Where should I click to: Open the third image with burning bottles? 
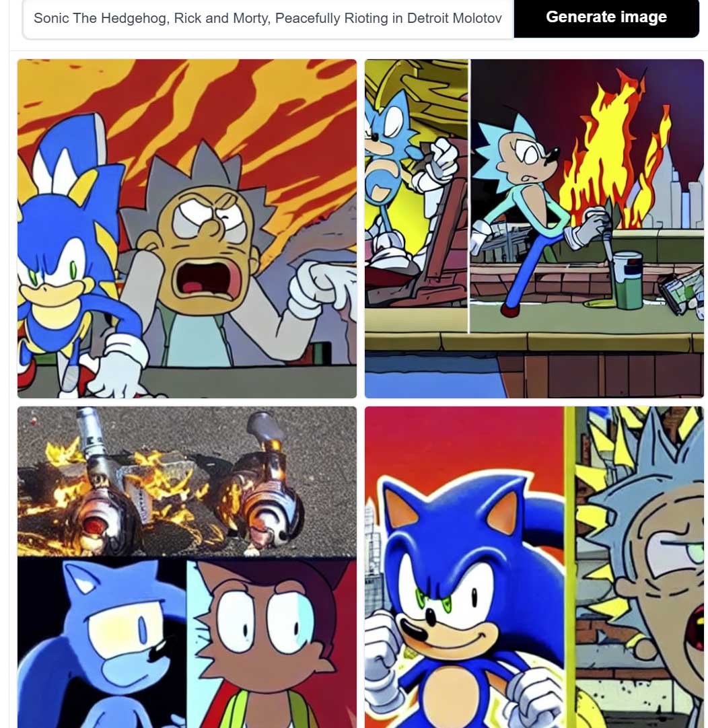(187, 567)
